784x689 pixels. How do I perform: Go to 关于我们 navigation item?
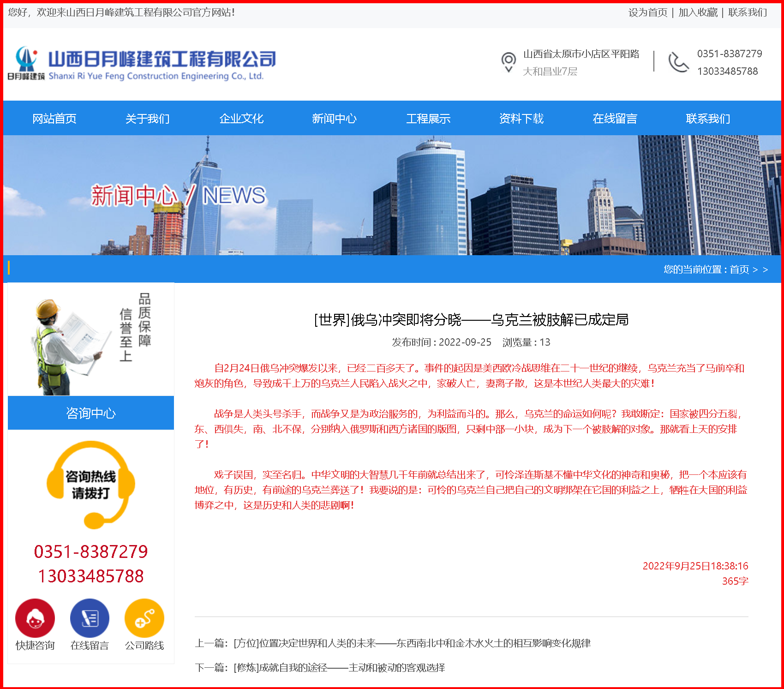pos(148,119)
